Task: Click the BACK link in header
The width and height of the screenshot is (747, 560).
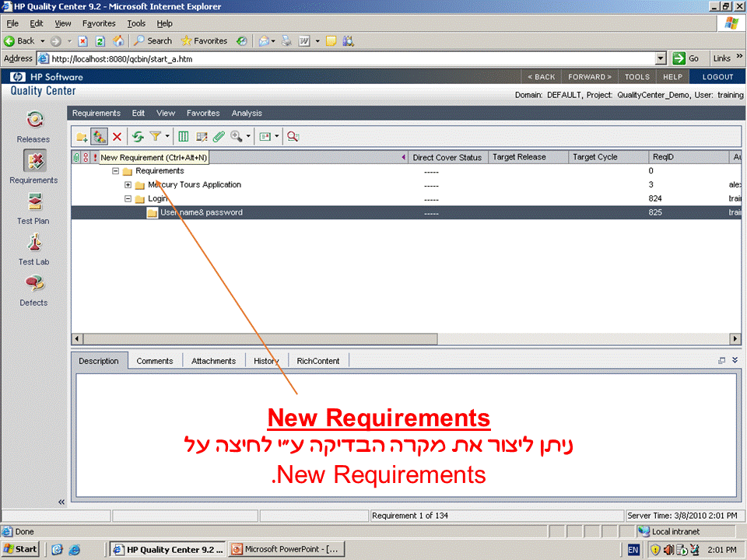Action: coord(542,77)
